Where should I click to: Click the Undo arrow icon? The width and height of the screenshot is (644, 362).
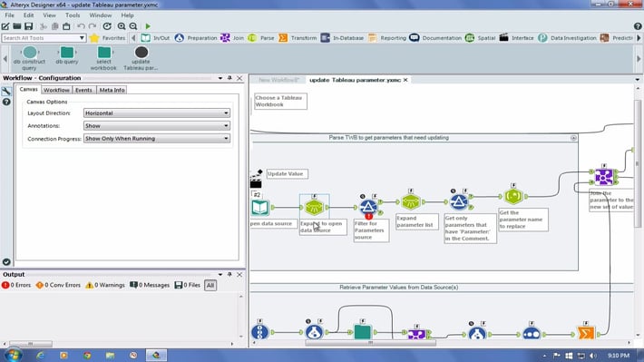click(81, 26)
